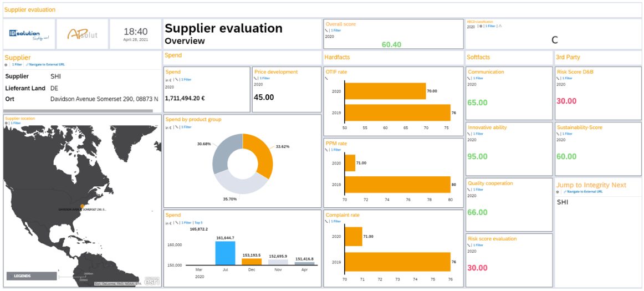Click the orange supplier location map marker
This screenshot has height=291, width=644.
point(82,206)
